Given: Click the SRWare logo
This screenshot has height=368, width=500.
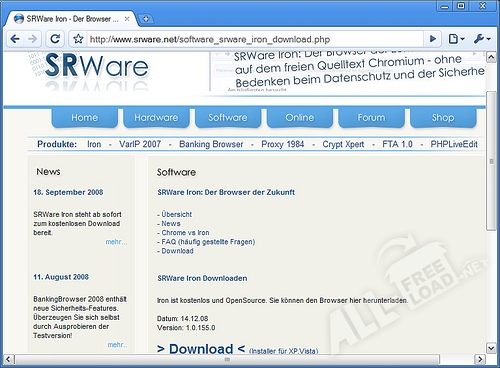Looking at the screenshot, I should (97, 67).
